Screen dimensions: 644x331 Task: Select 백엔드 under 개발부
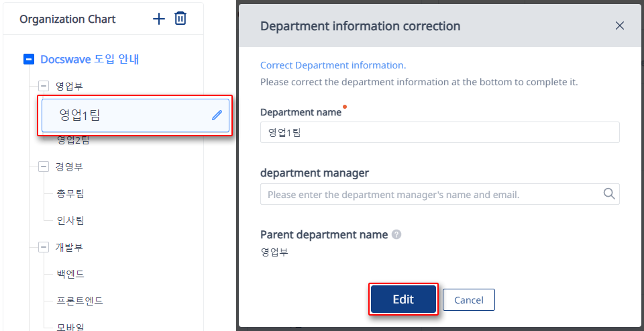pos(70,274)
